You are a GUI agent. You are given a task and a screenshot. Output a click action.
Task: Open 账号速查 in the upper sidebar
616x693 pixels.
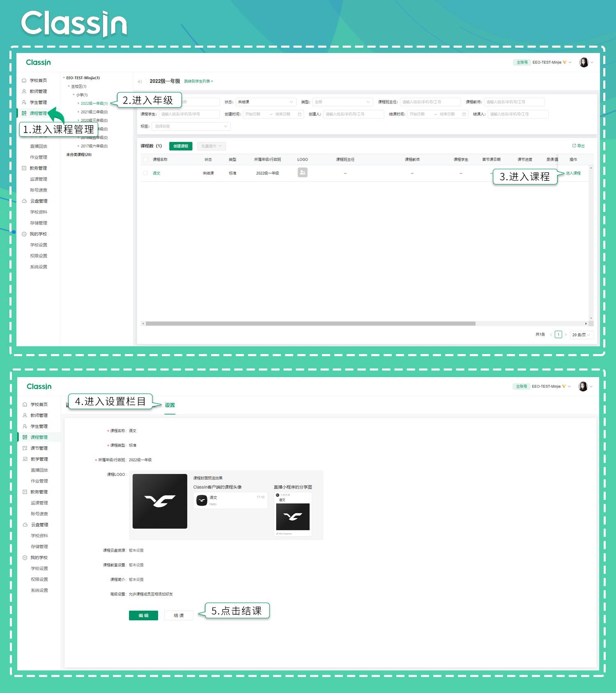39,190
